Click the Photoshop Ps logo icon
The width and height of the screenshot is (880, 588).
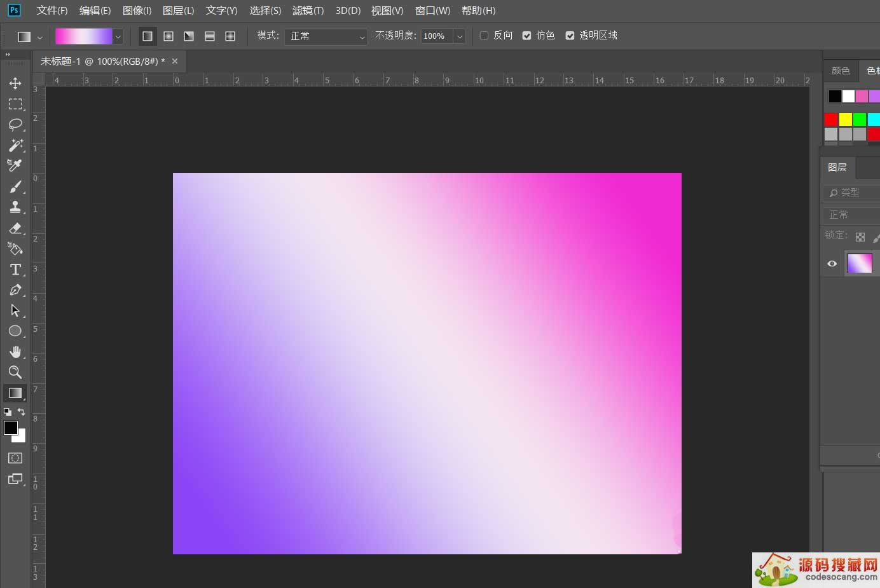(13, 10)
